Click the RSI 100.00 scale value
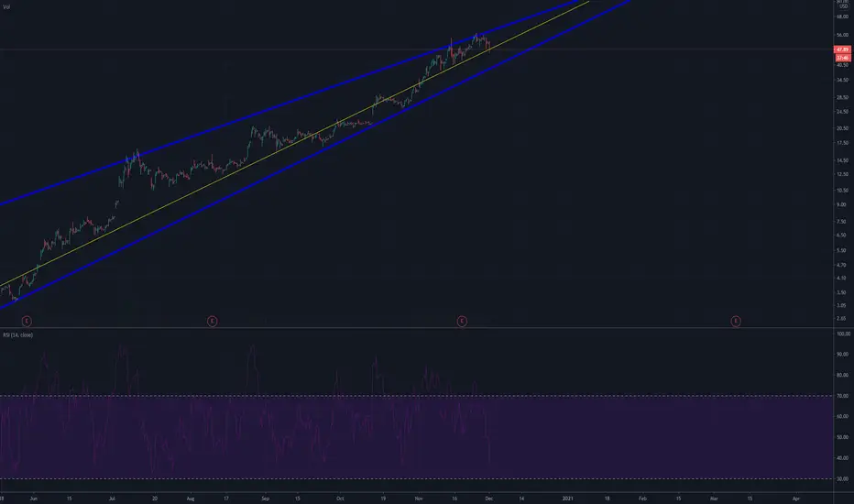Viewport: 854px width, 504px height. pos(843,334)
